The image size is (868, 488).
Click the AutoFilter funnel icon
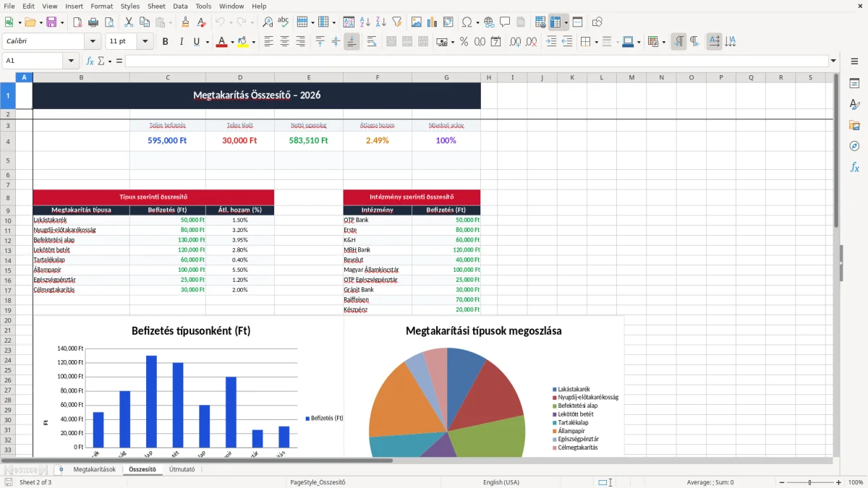point(397,22)
